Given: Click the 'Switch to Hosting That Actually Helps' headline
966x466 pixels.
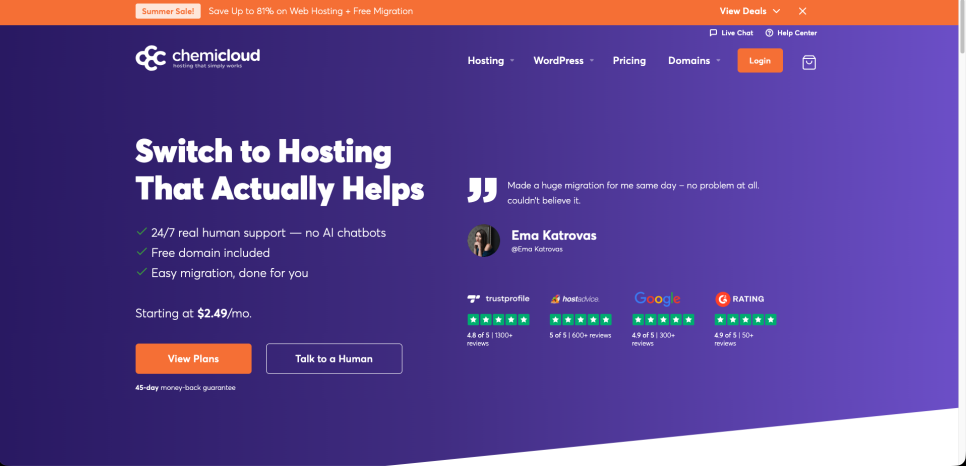Looking at the screenshot, I should [280, 170].
